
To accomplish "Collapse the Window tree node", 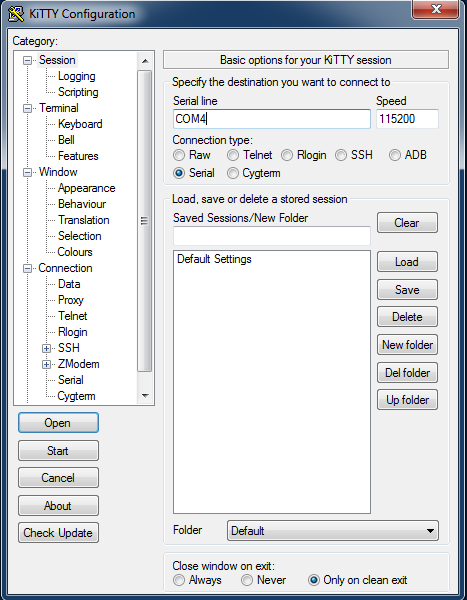I will coord(27,173).
